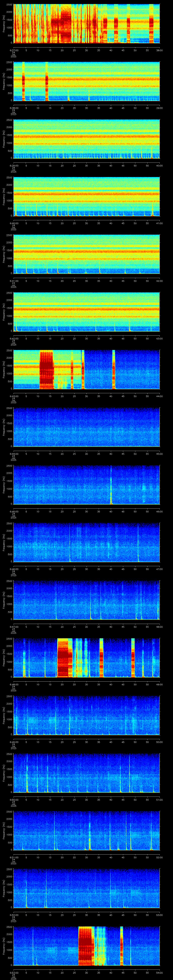Open the spectrogram panel starting at 6:41:00
Viewport: 173px width, 980px height.
86,254
